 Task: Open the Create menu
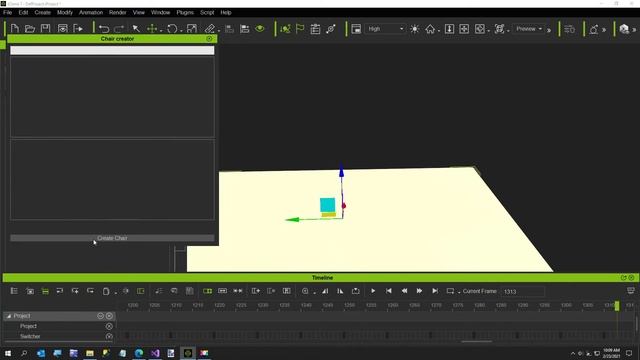click(42, 13)
